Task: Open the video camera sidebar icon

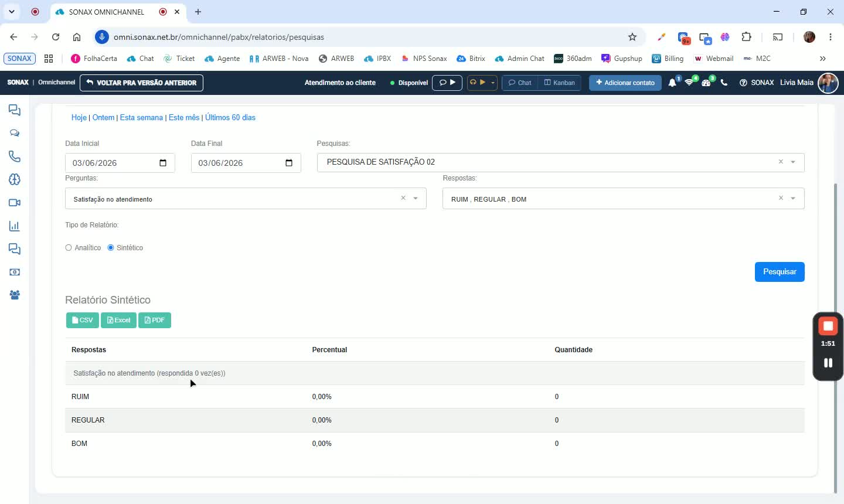Action: coord(15,203)
